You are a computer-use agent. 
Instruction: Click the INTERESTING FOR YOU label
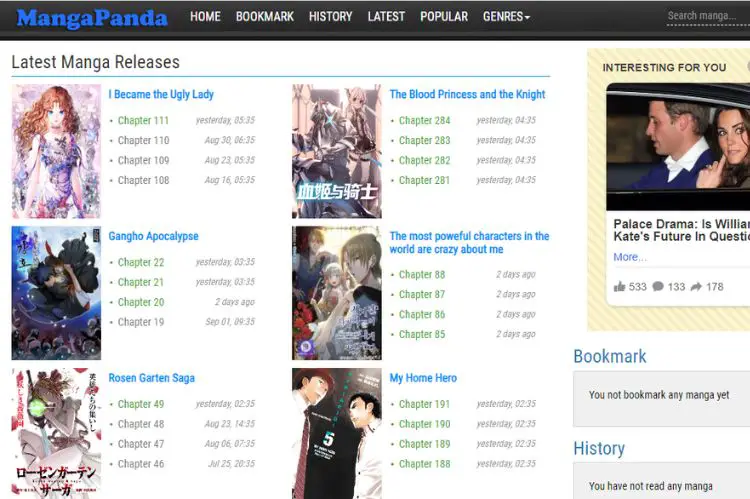click(664, 67)
